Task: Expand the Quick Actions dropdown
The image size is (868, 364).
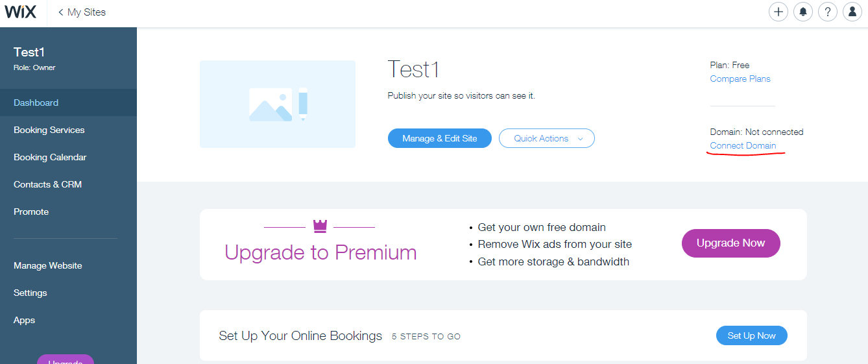Action: [547, 138]
